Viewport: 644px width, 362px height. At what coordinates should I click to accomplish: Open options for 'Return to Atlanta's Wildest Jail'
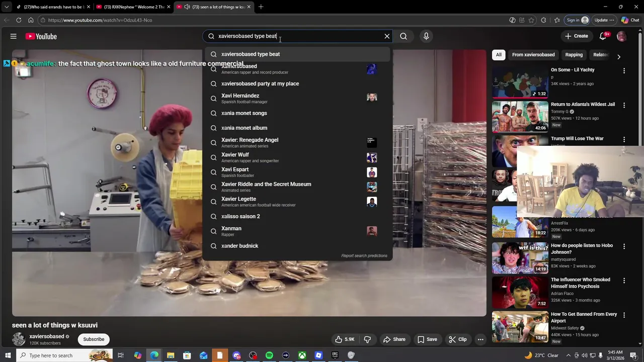point(624,105)
